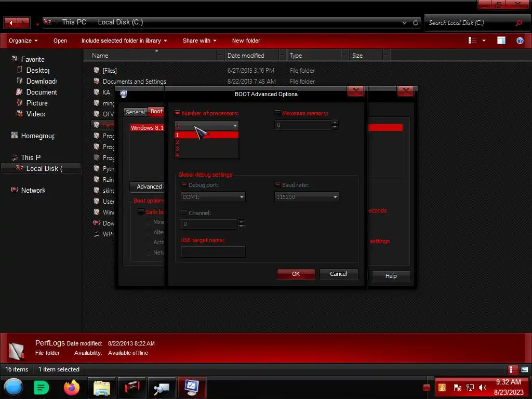Open File Explorer taskbar icon
This screenshot has height=399, width=532.
pyautogui.click(x=101, y=388)
